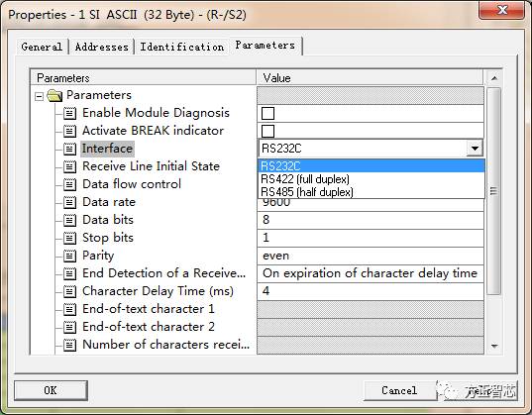This screenshot has height=415, width=532.
Task: Click the Parameters column header
Action: point(144,78)
